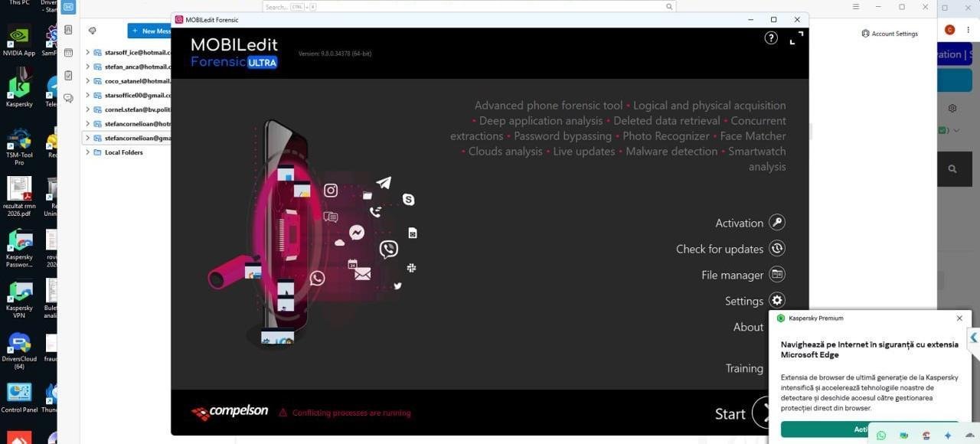Open Thunderbird Tasks sidebar icon
Viewport: 980px width, 444px height.
point(68,76)
